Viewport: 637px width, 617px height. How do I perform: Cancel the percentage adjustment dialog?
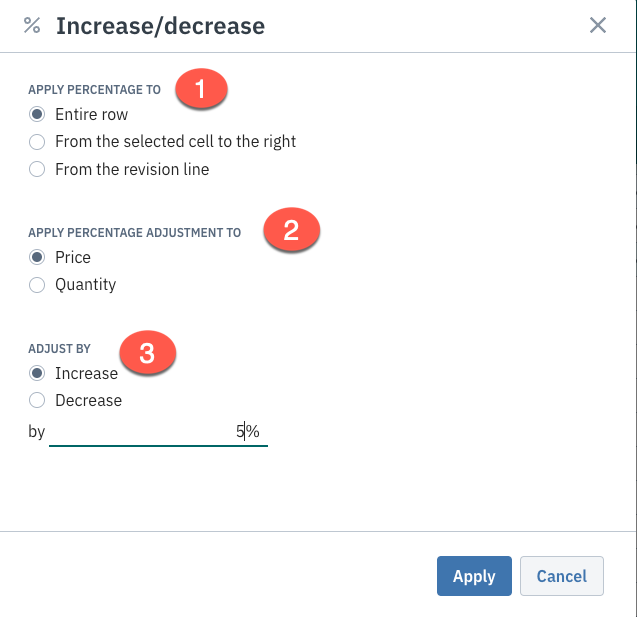[562, 576]
